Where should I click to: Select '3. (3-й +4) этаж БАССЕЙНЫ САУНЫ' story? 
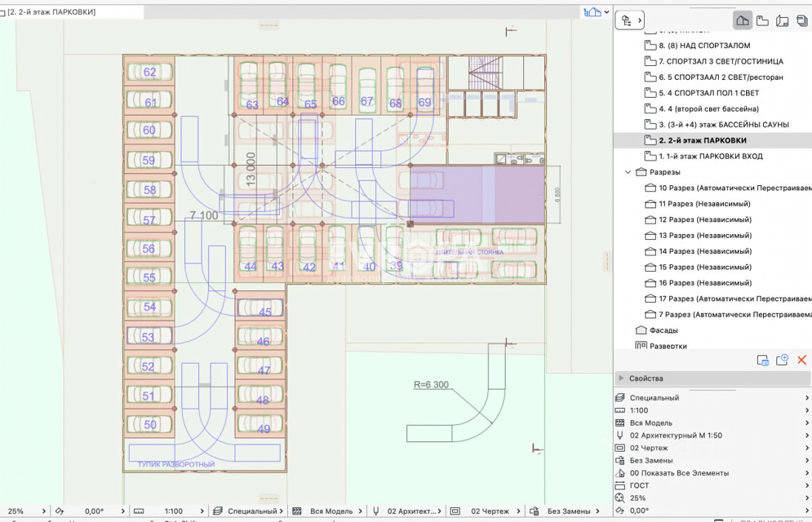click(x=723, y=125)
